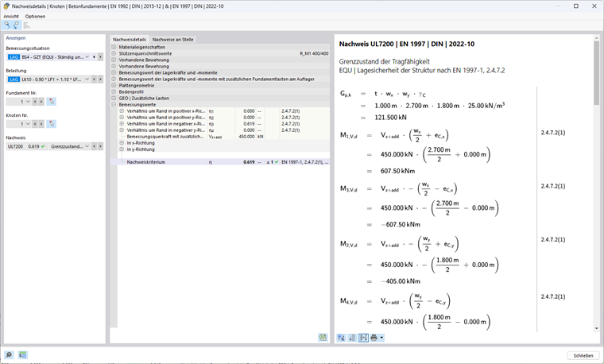604x364 pixels.
Task: Step to previous Fundament Nr.
Action: pos(35,102)
